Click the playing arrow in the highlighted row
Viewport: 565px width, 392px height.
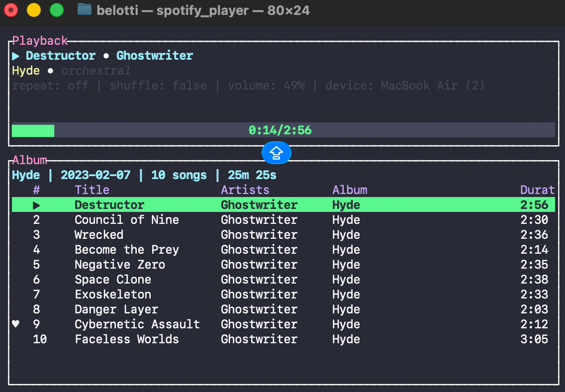36,205
